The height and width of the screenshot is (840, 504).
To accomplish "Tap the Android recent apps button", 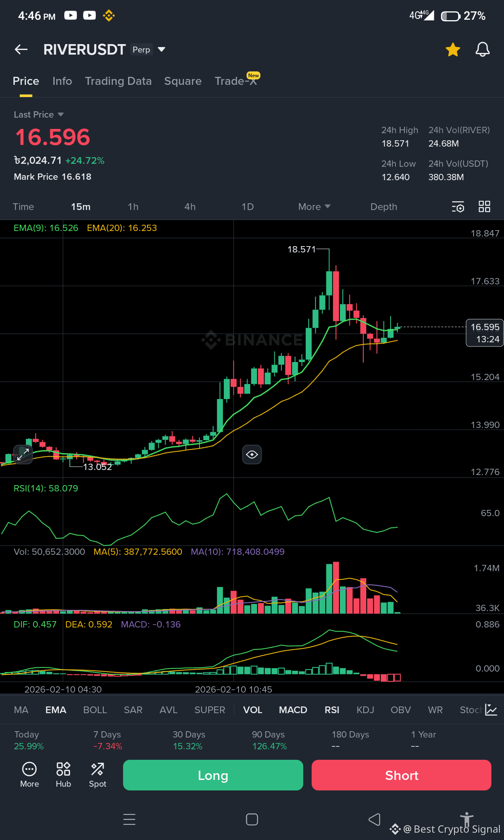I will [129, 819].
